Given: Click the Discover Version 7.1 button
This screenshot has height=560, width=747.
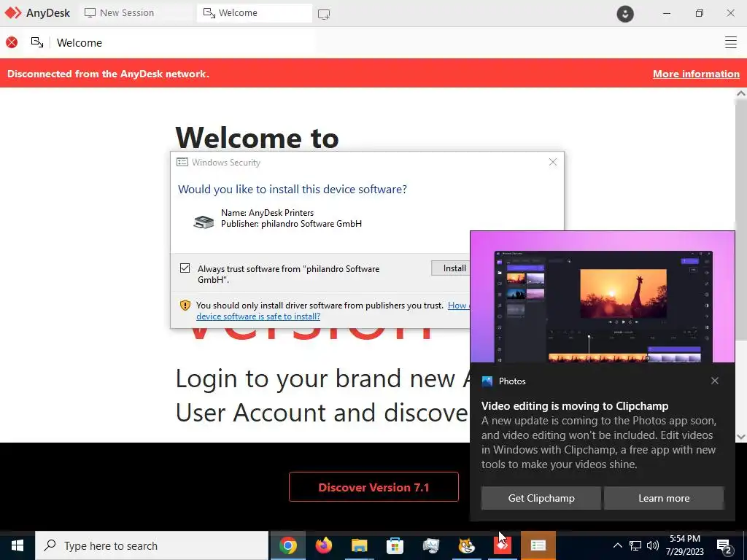Looking at the screenshot, I should [x=373, y=486].
